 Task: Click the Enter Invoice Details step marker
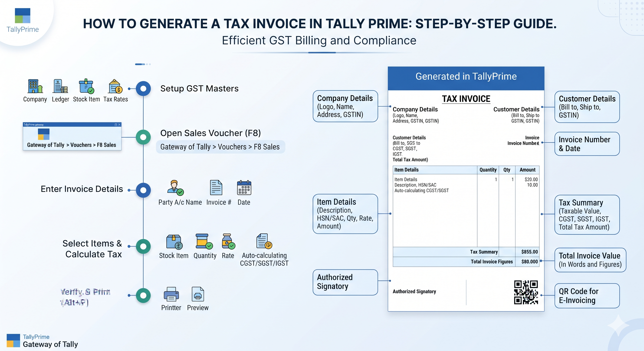[x=143, y=190]
